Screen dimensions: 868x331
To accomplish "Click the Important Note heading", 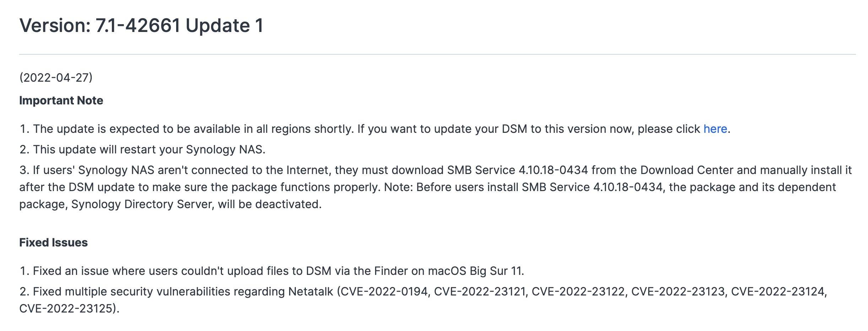I will coord(61,101).
